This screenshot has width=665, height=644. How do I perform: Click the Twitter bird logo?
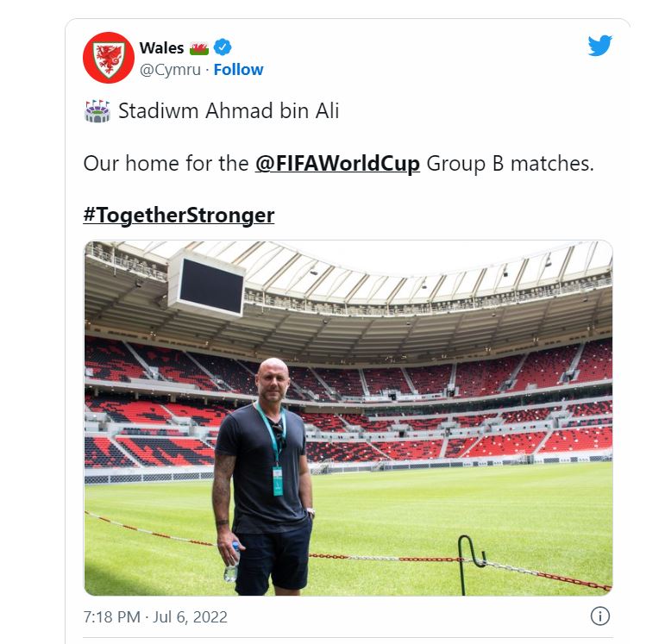tap(600, 46)
